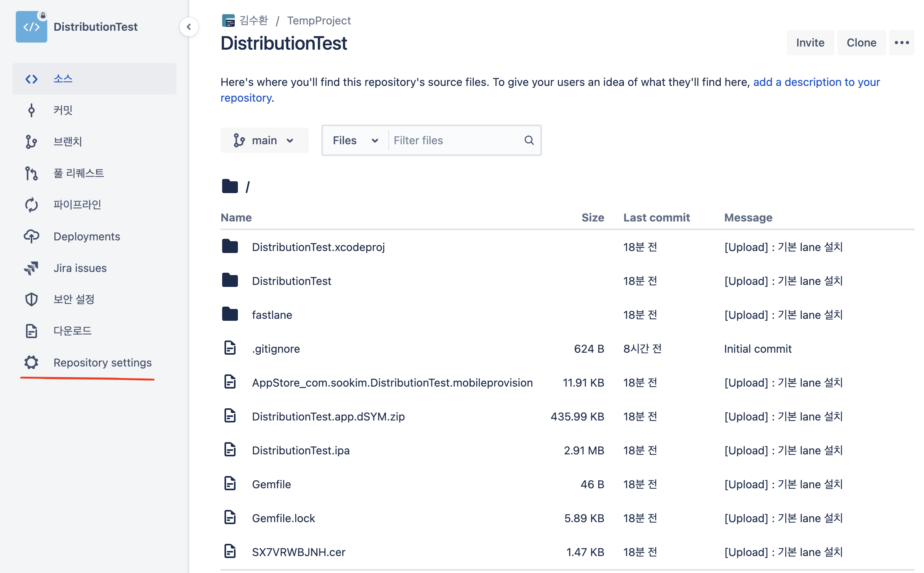Click the branches icon in the sidebar
Screen dimensions: 924x573
[32, 142]
